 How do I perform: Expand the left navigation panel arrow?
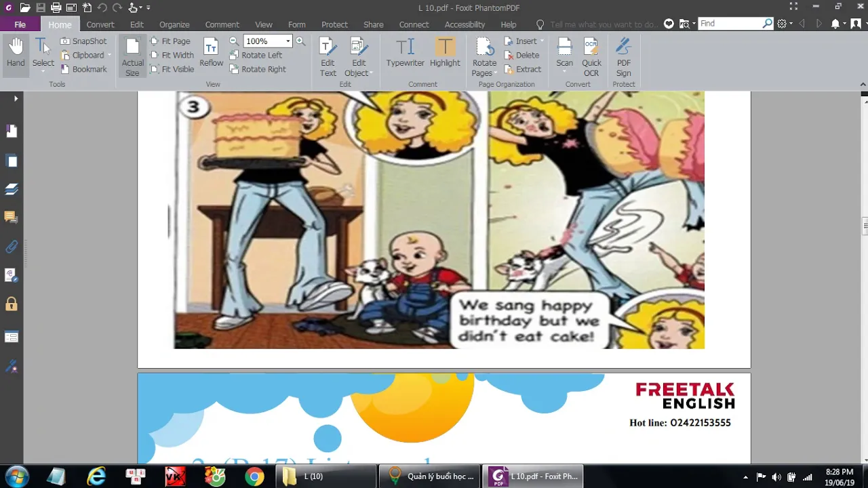[x=16, y=99]
